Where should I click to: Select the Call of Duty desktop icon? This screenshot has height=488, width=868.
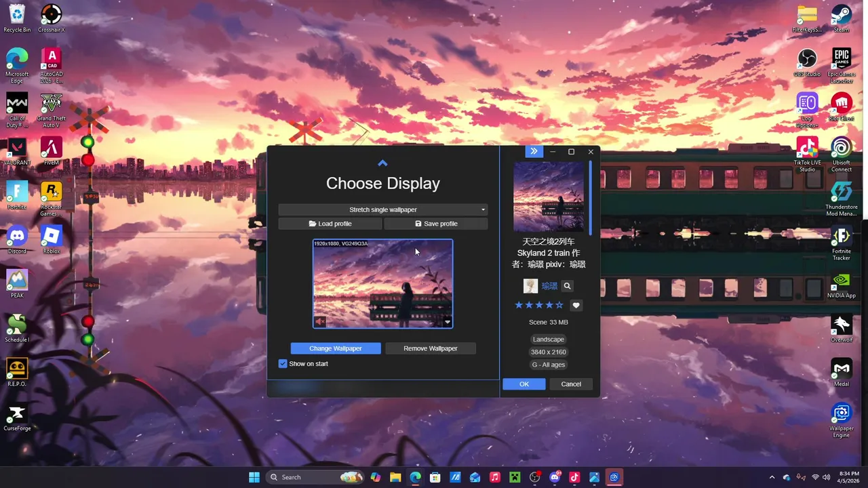tap(17, 110)
